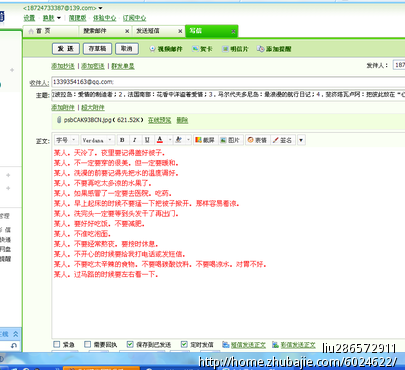Image resolution: width=405 pixels, height=370 pixels.
Task: Focus the 主题 subject field
Action: coord(228,95)
